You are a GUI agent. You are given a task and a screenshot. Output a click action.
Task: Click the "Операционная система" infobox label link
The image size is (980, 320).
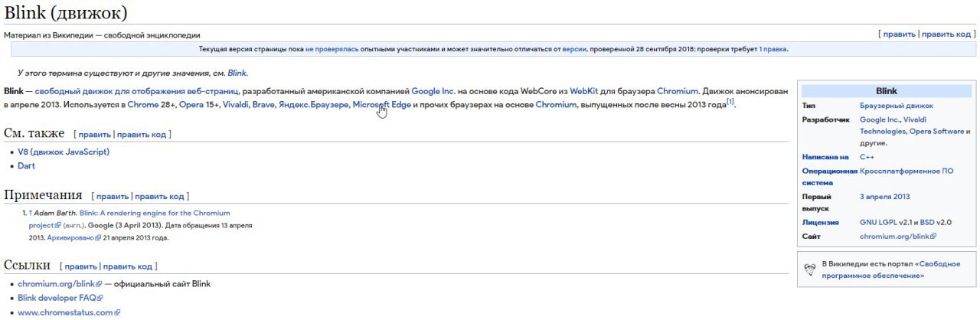(830, 177)
